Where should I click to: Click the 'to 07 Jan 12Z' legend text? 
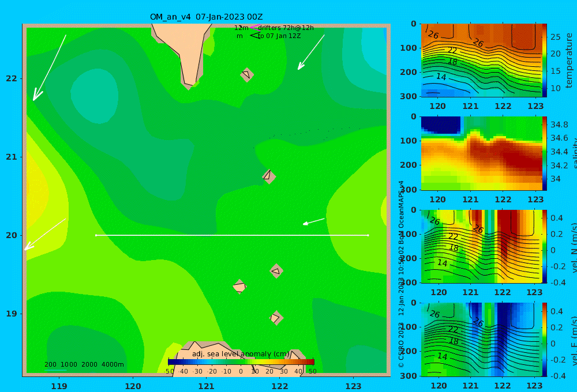click(x=279, y=36)
